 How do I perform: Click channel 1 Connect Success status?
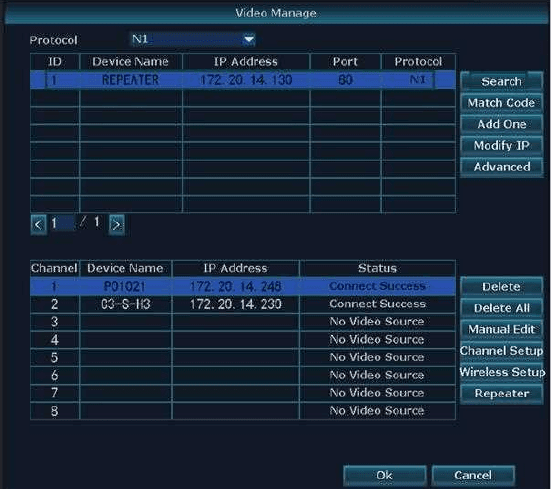[377, 286]
